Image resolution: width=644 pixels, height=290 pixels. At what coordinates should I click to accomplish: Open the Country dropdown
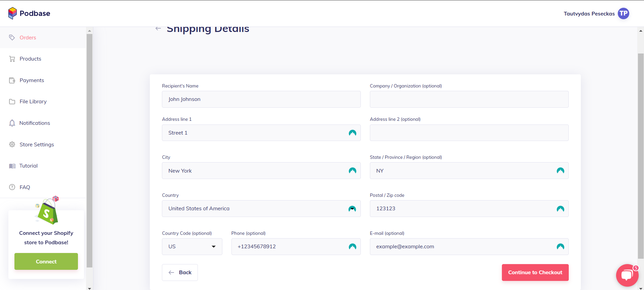point(261,209)
